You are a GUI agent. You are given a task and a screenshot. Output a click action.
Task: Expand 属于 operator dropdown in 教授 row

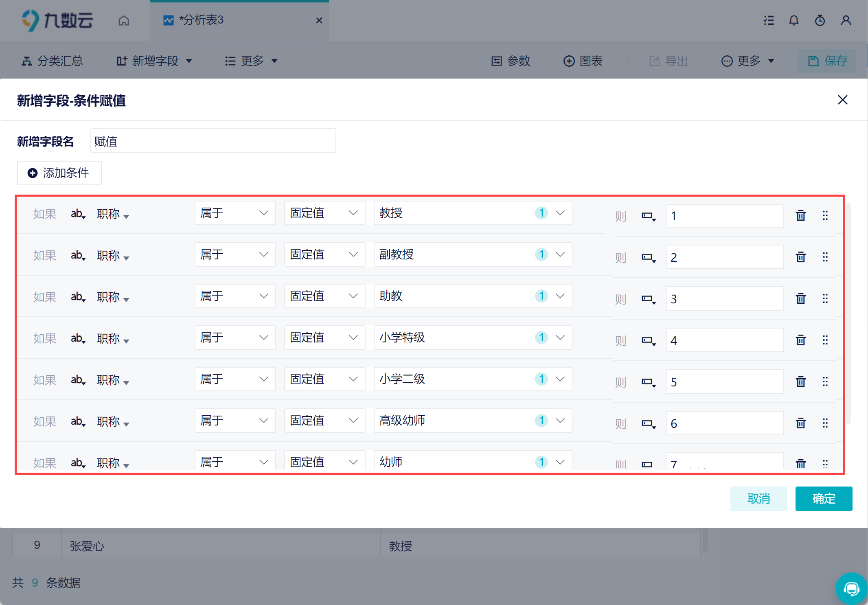(235, 213)
